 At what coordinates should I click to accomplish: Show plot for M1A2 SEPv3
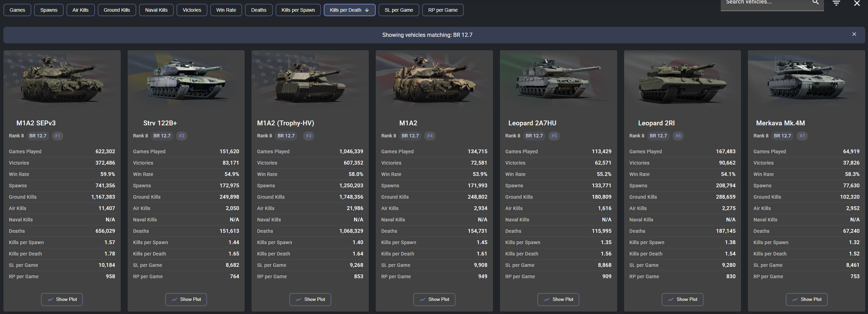(62, 300)
